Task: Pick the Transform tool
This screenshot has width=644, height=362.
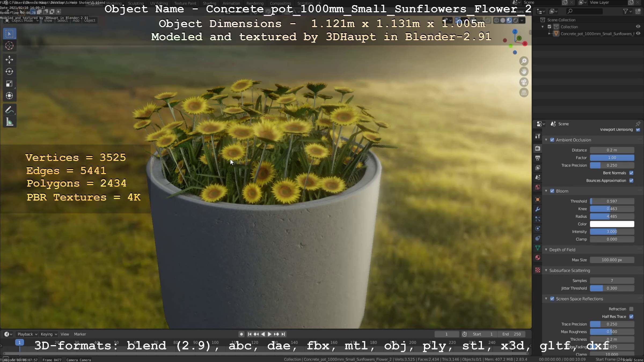Action: (9, 96)
